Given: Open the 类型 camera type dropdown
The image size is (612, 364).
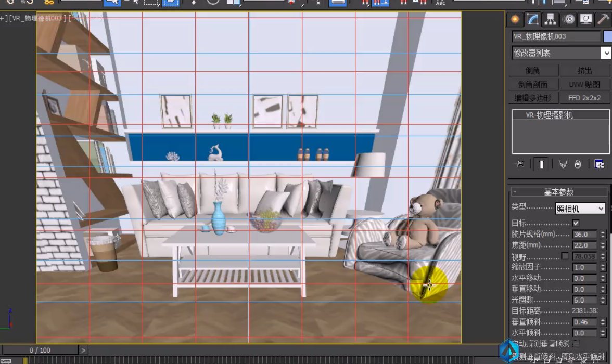Looking at the screenshot, I should coord(580,209).
